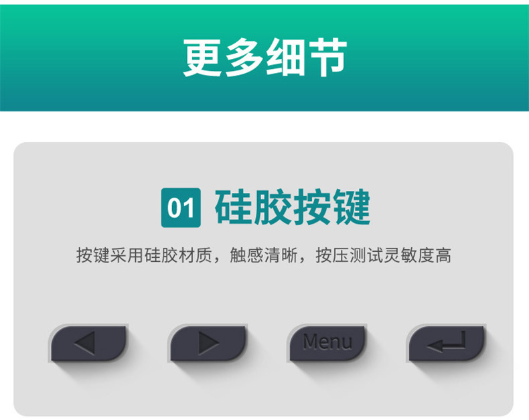Screen dimensions: 529x420
Task: Click the digit 0 in the badge
Action: pyautogui.click(x=175, y=208)
